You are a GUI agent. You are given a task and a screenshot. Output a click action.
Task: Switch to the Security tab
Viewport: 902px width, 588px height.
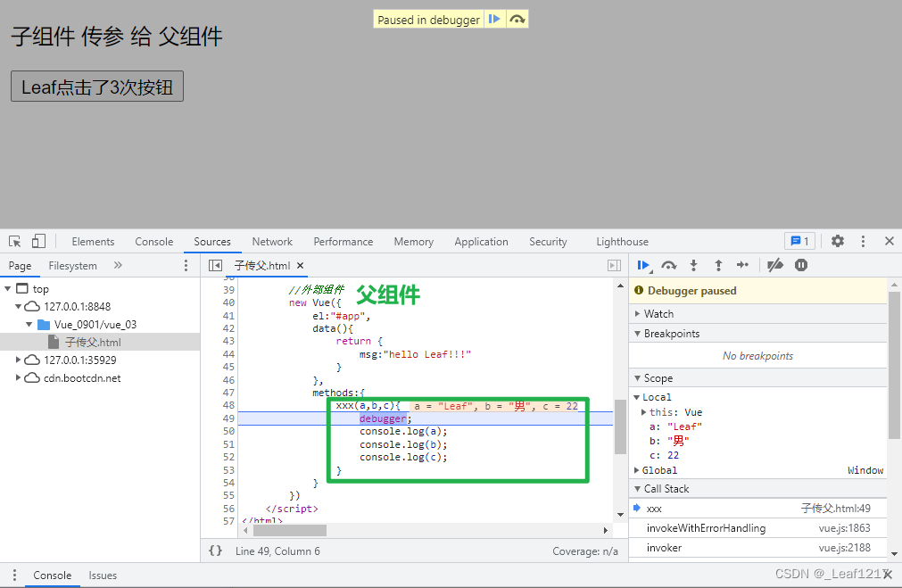[548, 242]
